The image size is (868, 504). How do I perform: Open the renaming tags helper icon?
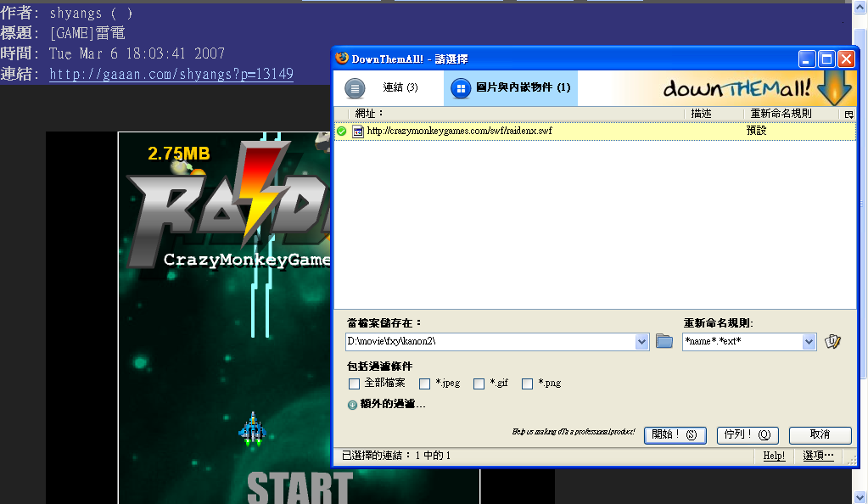(x=832, y=341)
